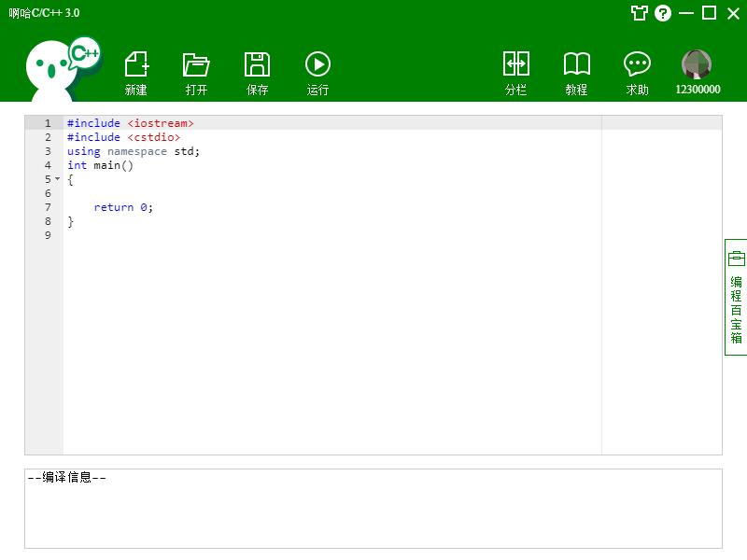Open a file using 打开 icon
Screen dimensions: 747x560
196,73
